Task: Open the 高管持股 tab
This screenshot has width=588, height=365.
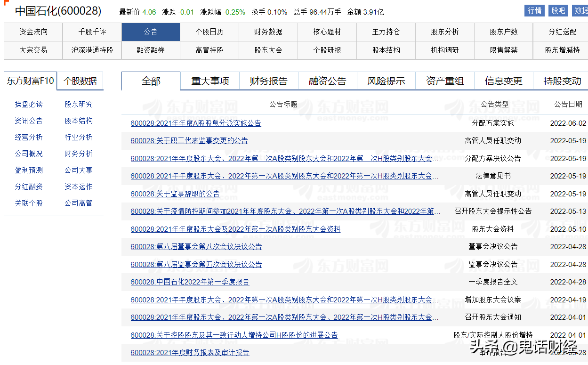Action: pos(209,50)
